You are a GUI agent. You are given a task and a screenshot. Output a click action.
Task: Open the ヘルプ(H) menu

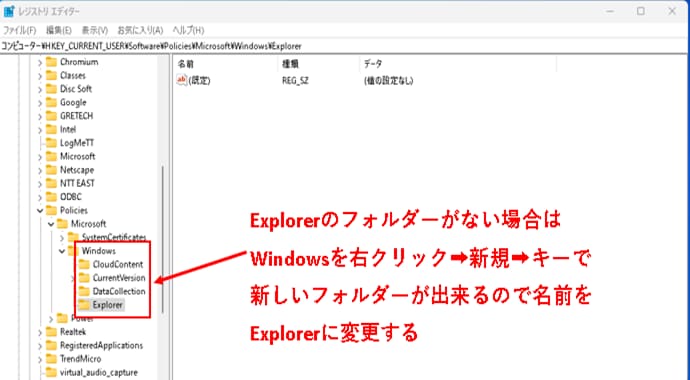pos(188,30)
